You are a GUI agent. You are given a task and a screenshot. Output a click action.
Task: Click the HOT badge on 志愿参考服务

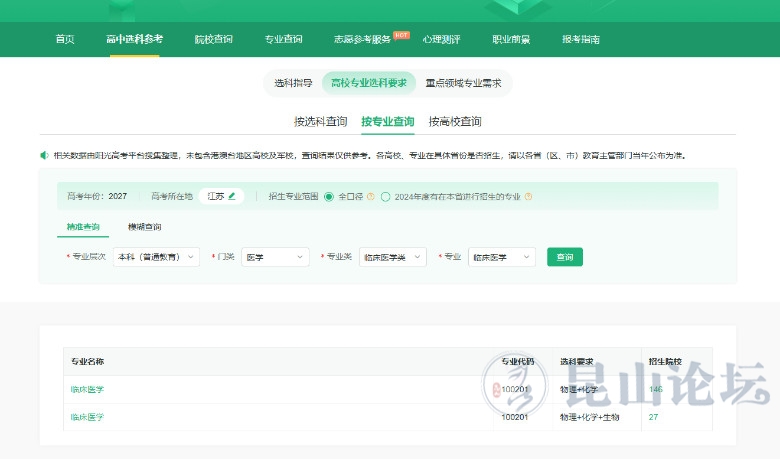[x=401, y=34]
